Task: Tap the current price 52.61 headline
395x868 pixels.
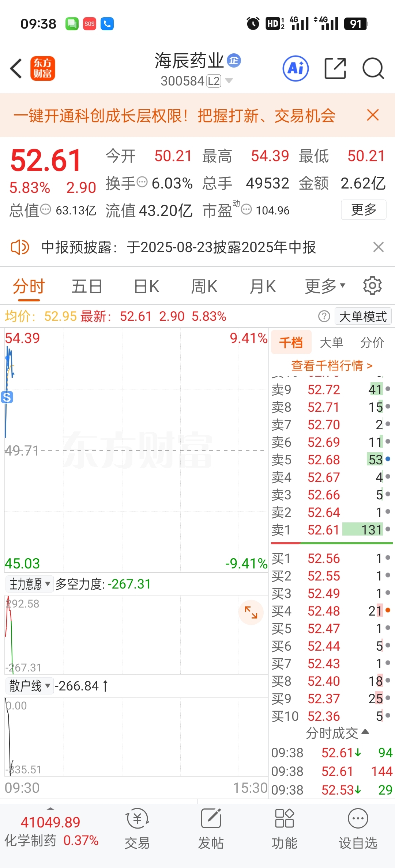Action: [46, 160]
